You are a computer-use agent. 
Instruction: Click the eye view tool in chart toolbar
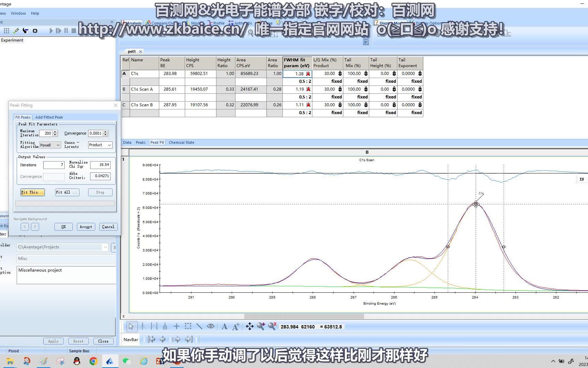[x=210, y=326]
